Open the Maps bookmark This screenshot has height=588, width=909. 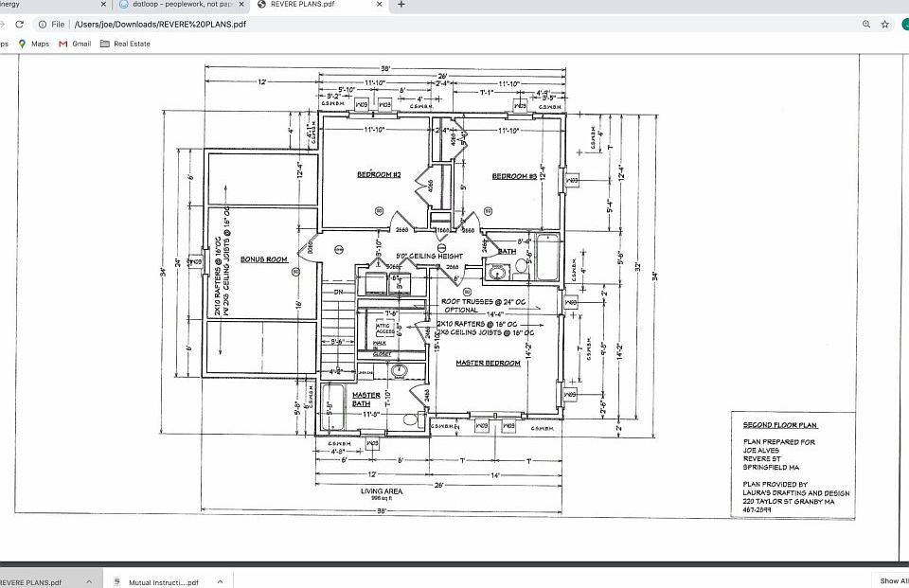click(x=34, y=44)
